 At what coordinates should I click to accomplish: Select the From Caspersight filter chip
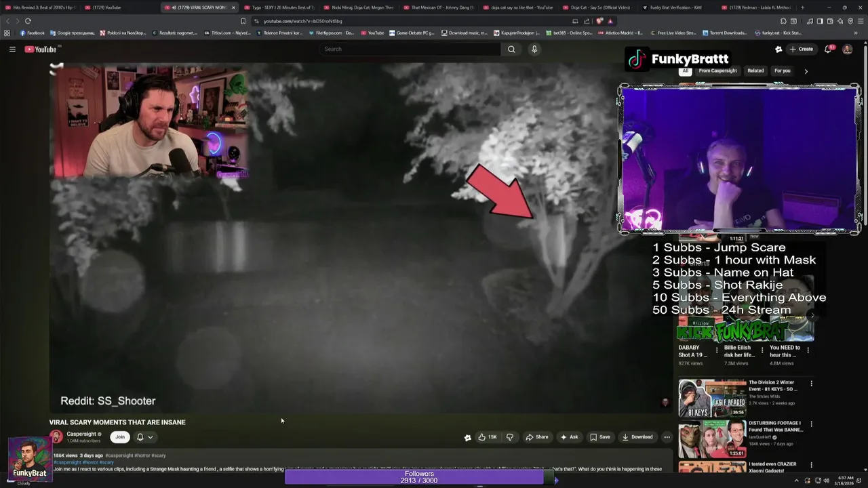tap(717, 70)
